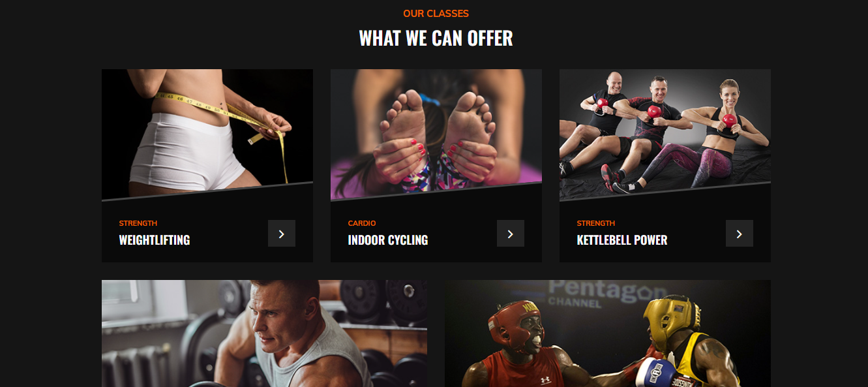Image resolution: width=868 pixels, height=387 pixels.
Task: Click the Kettlebell Power card's dark caption panel
Action: (665, 228)
